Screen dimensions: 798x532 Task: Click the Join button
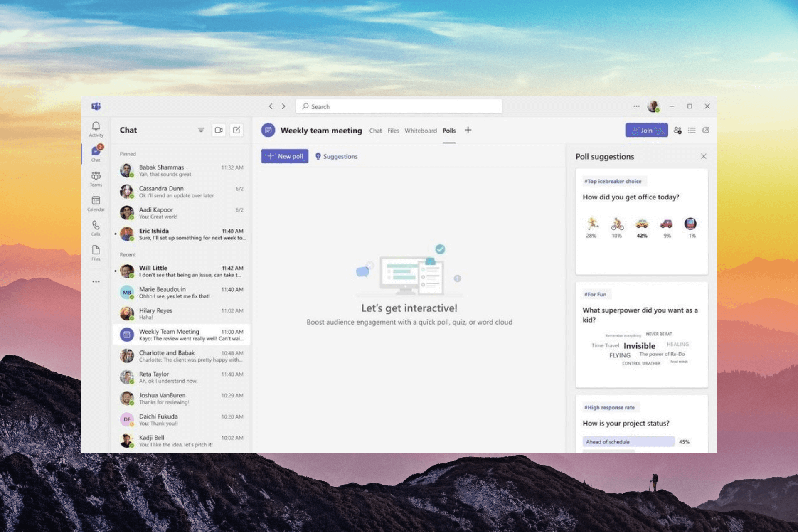646,130
